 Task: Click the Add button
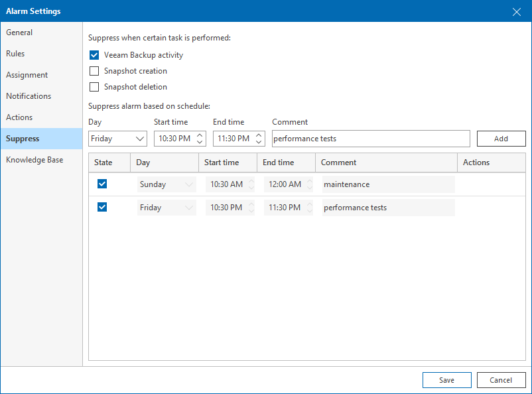(501, 139)
